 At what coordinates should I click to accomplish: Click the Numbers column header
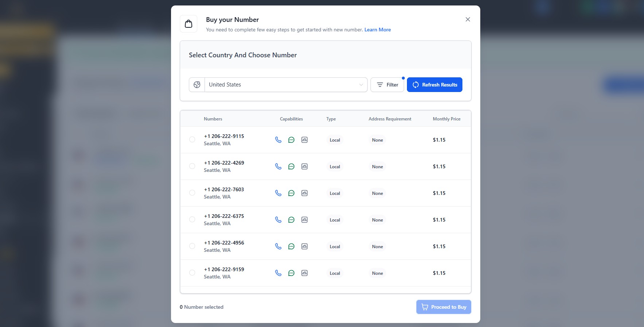pyautogui.click(x=213, y=119)
